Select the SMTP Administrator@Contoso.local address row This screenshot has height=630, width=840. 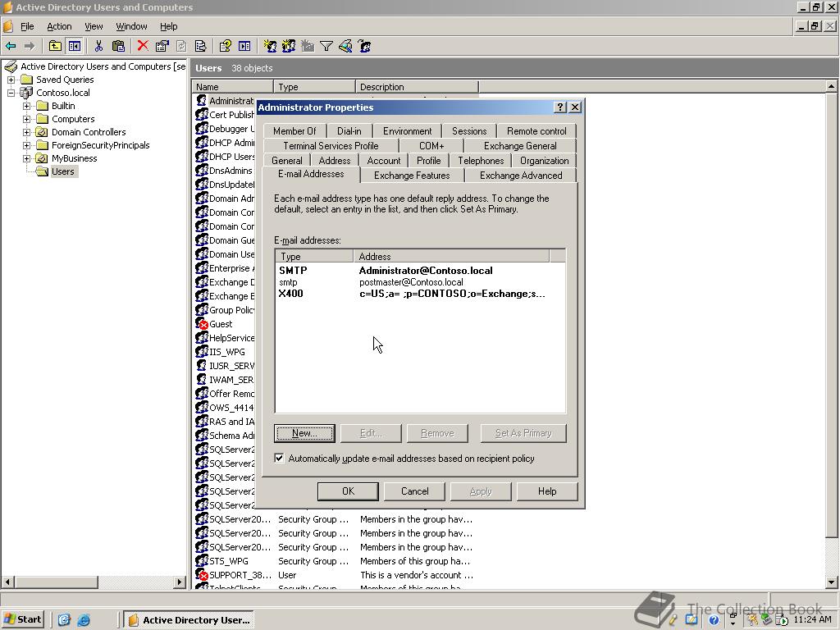click(x=420, y=271)
